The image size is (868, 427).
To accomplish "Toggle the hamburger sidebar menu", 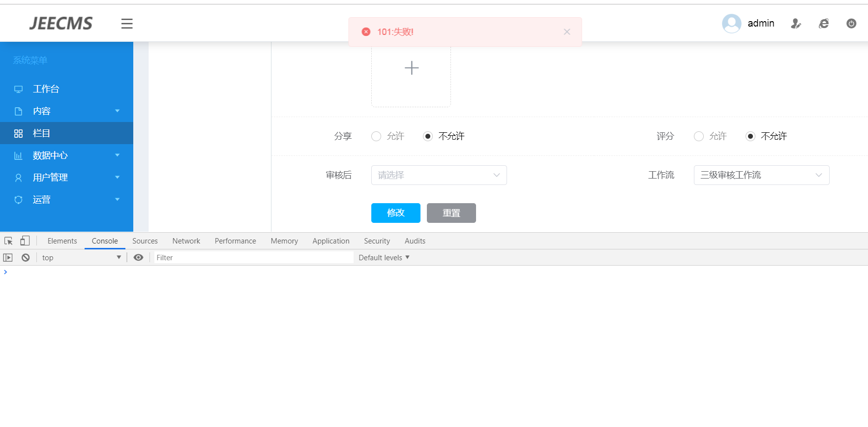I will click(x=127, y=24).
